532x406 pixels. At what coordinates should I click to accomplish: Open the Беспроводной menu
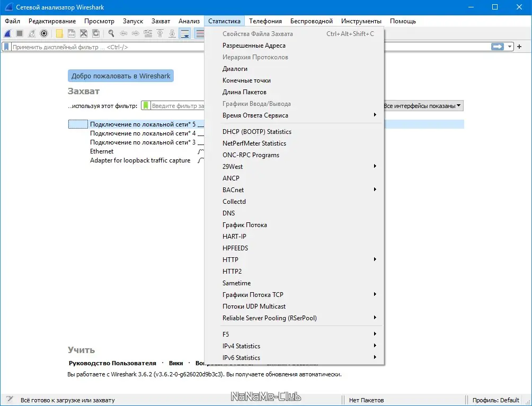coord(312,21)
